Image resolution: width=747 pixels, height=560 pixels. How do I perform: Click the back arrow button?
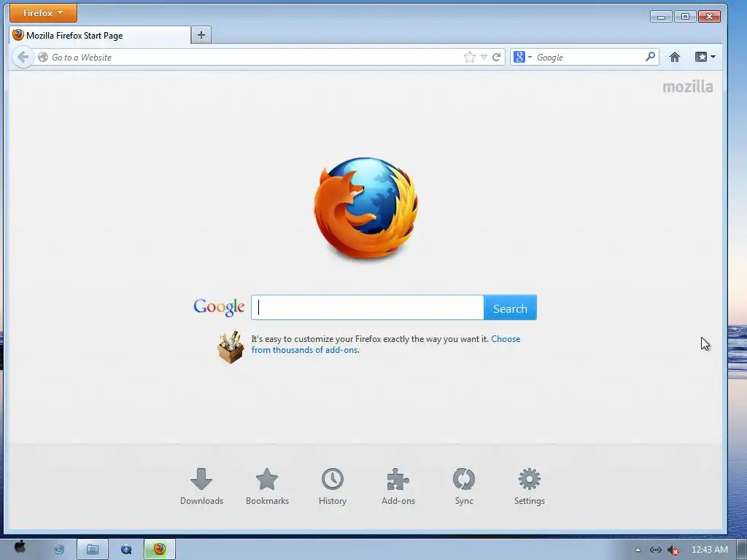click(x=23, y=57)
